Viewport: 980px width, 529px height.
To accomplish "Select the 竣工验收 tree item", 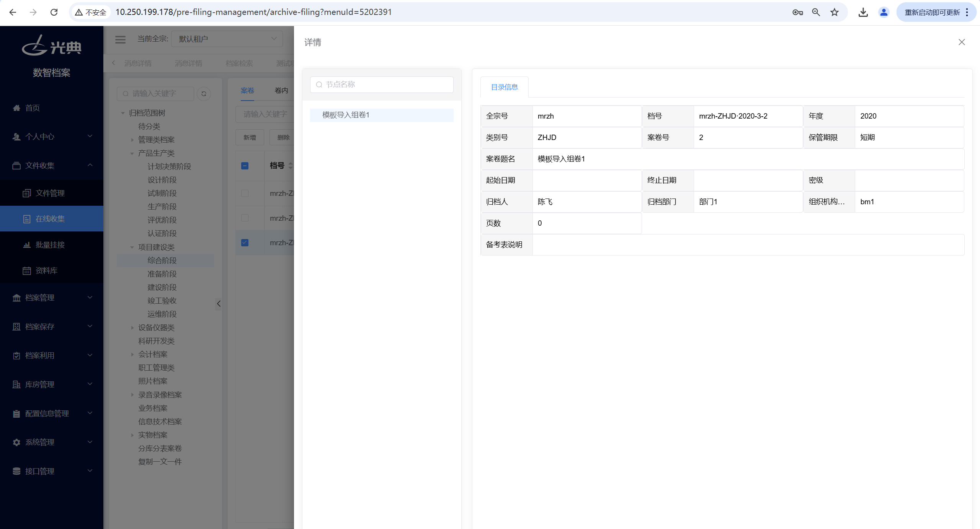I will (x=162, y=301).
